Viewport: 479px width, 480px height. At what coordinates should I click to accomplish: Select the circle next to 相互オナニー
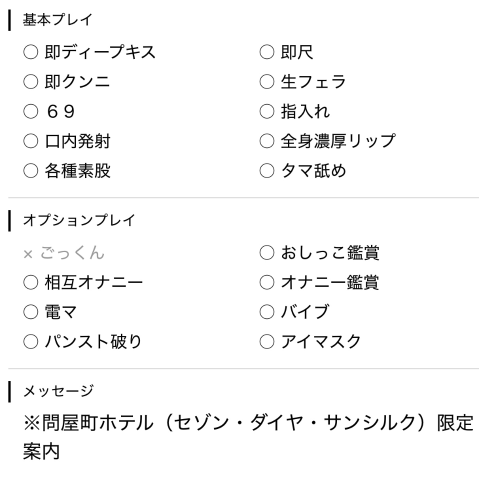(30, 283)
